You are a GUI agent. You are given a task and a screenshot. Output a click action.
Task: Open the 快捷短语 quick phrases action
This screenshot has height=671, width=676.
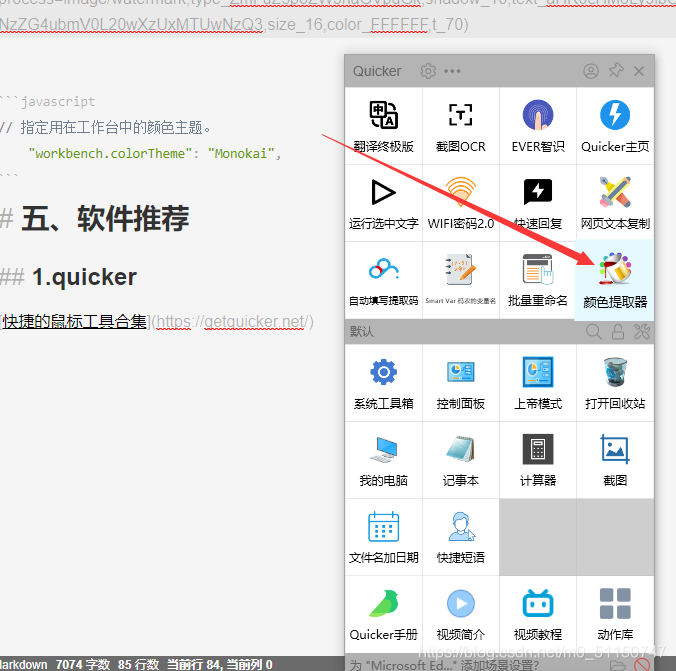(460, 537)
